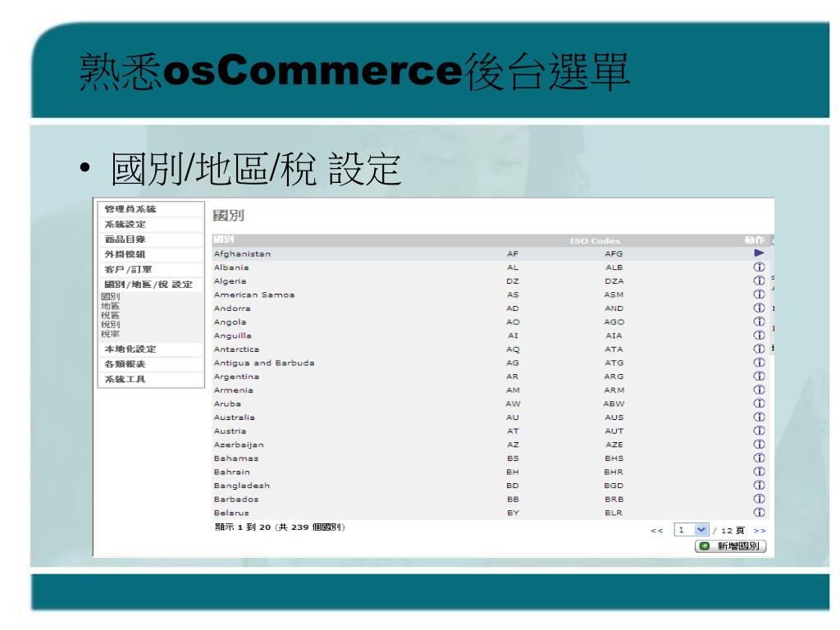The image size is (840, 630).
Task: Select the Algeria country name
Action: pos(231,281)
